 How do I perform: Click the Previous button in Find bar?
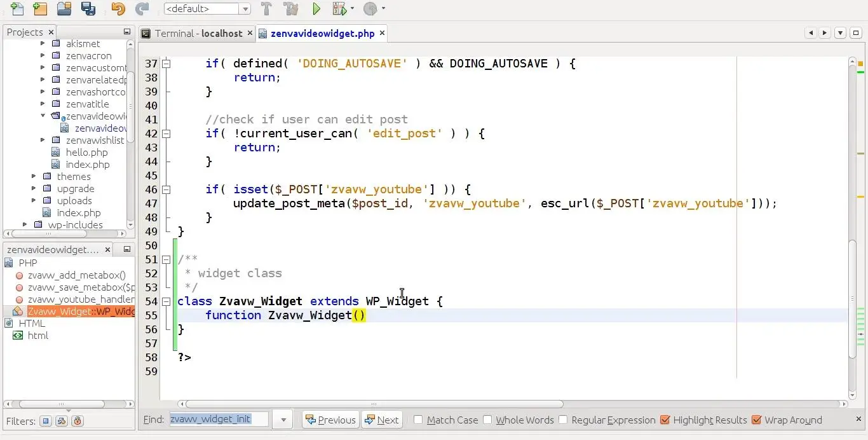[330, 420]
